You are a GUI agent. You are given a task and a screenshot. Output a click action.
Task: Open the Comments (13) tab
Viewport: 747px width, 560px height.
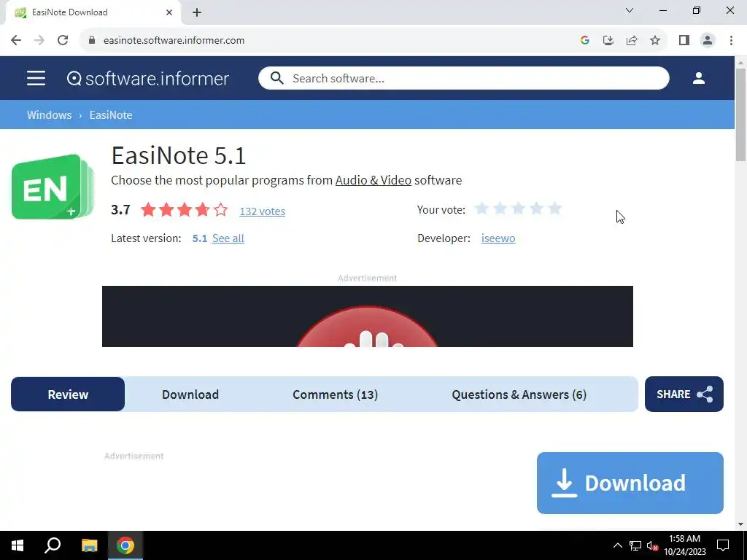(335, 394)
